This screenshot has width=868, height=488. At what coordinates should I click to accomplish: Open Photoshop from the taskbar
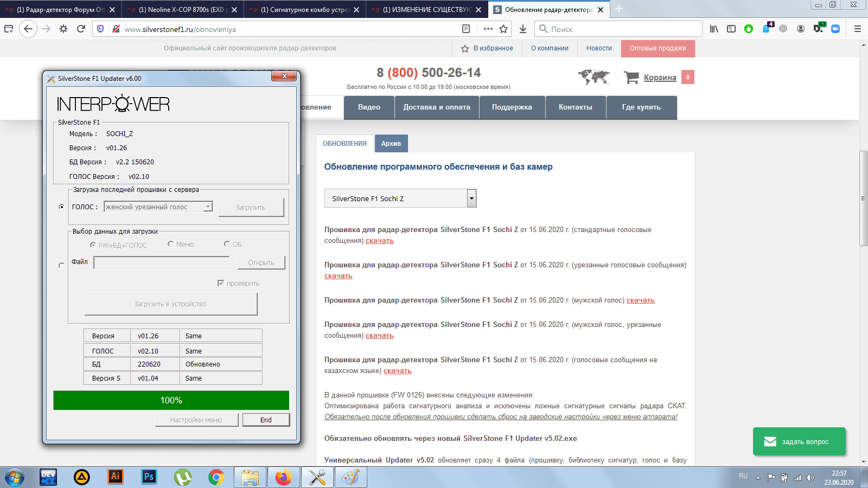149,477
